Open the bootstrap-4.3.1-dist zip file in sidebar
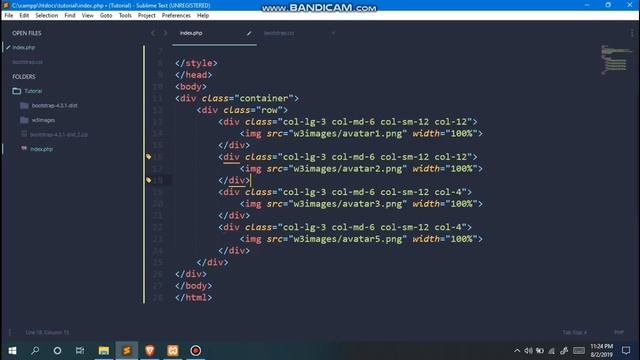 click(x=59, y=135)
